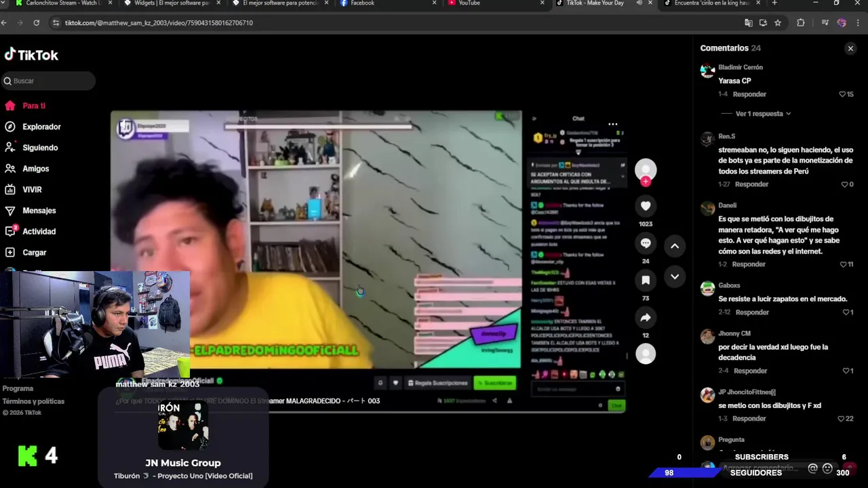Go to previous video up arrow
This screenshot has width=868, height=488.
[x=675, y=246]
